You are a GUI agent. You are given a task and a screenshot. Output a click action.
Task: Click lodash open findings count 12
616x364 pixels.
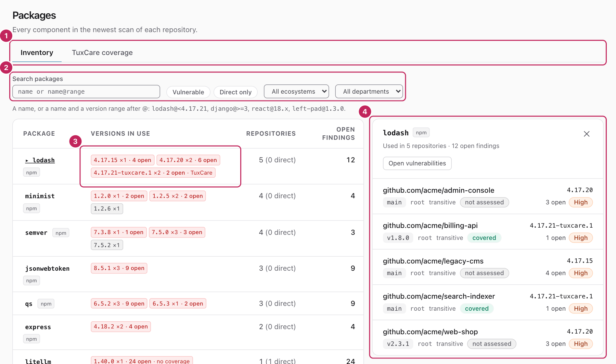350,160
